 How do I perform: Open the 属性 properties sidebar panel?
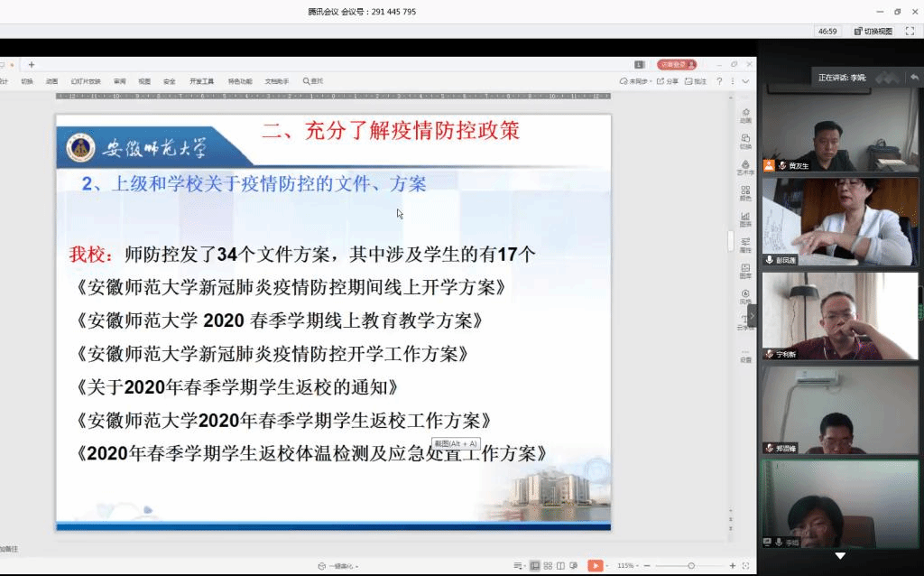[x=745, y=244]
